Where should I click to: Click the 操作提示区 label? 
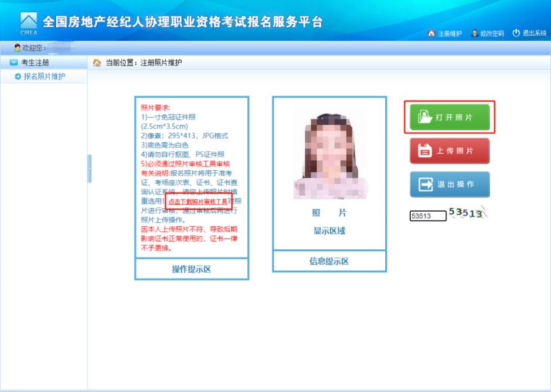pyautogui.click(x=191, y=270)
